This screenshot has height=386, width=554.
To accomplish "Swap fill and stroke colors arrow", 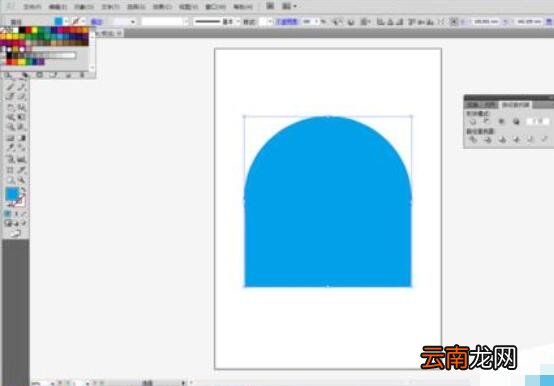I will [x=23, y=190].
